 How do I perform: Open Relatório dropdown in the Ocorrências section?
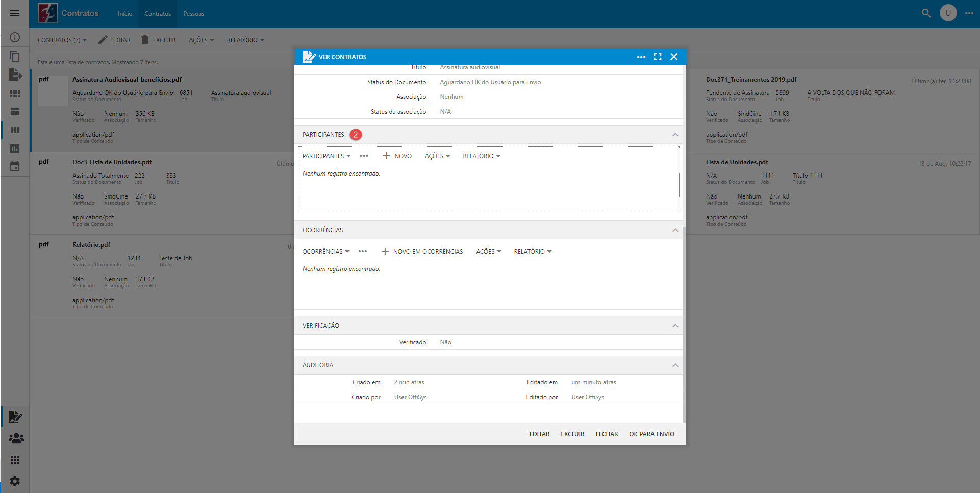click(533, 251)
